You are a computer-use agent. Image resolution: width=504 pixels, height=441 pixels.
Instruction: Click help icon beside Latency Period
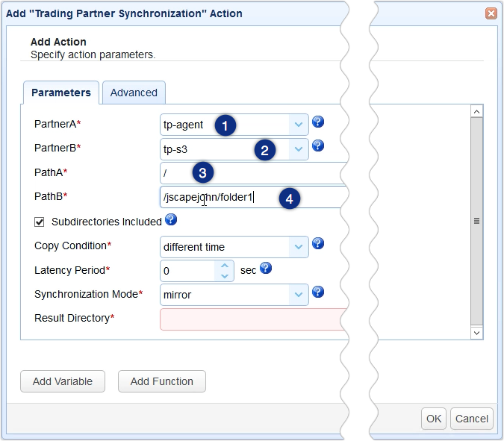[265, 268]
